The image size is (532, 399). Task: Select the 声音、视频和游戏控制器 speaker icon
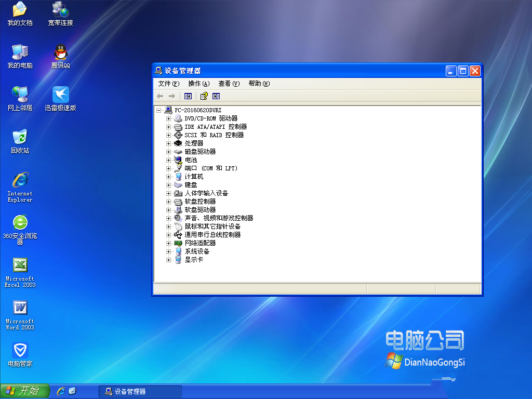(x=178, y=218)
